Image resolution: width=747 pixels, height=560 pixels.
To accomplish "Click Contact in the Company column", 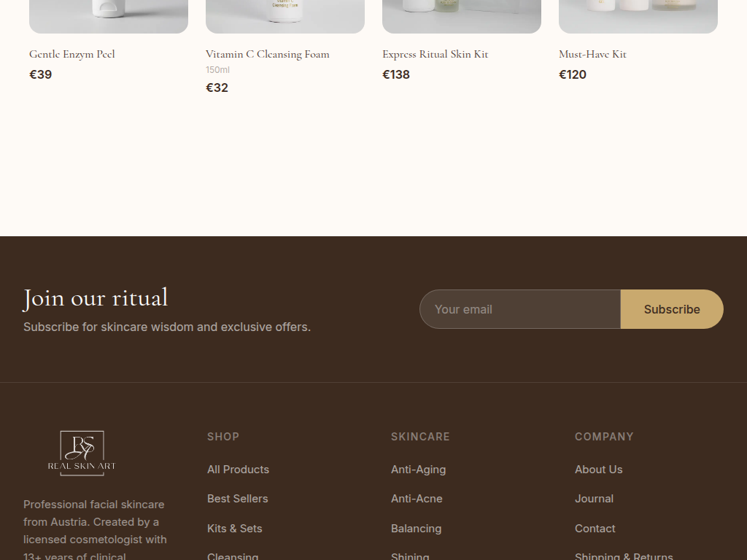I will pos(595,529).
